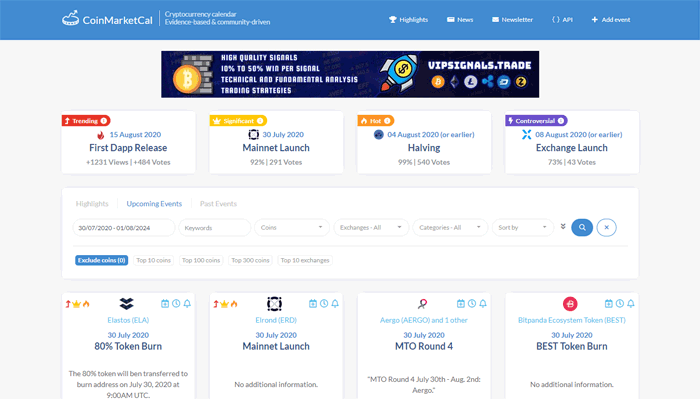Click the clock icon on Elastos card
Viewport: 700px width, 399px height.
click(x=176, y=303)
